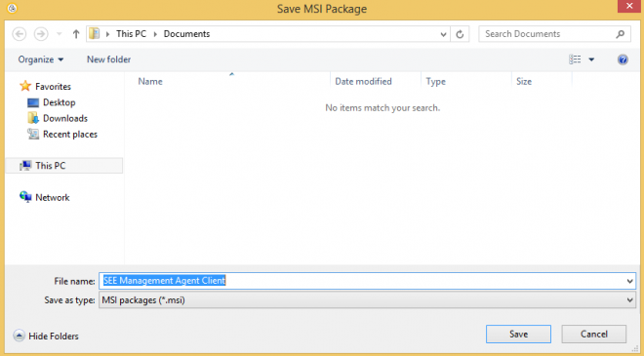644x356 pixels.
Task: Go up one folder level
Action: click(x=76, y=34)
